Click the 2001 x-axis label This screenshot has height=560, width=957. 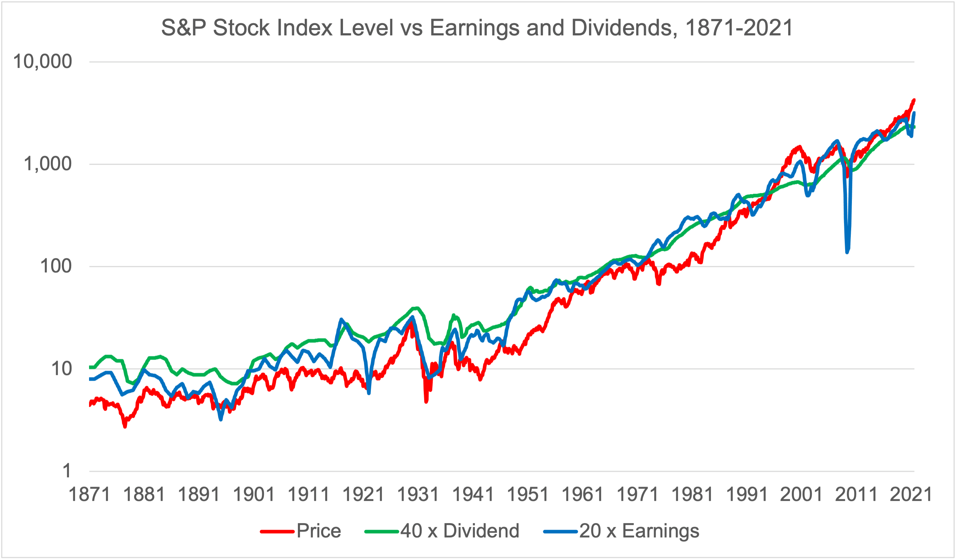(801, 495)
